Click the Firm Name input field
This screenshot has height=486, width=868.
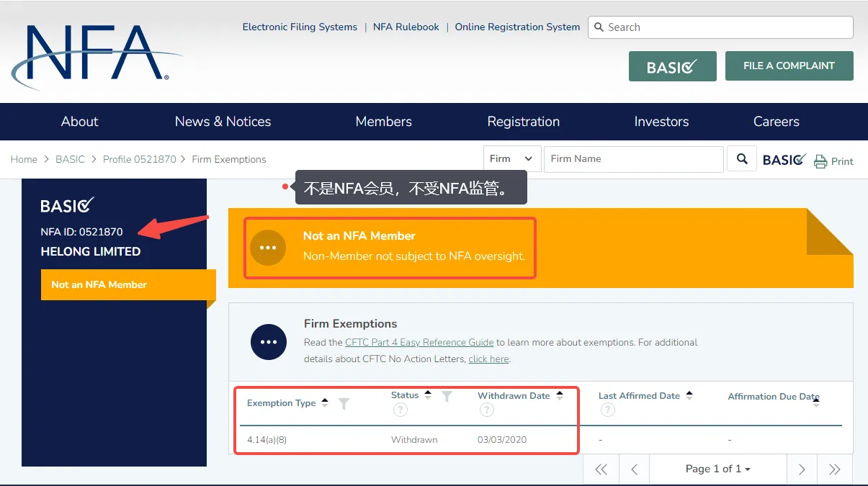(633, 159)
